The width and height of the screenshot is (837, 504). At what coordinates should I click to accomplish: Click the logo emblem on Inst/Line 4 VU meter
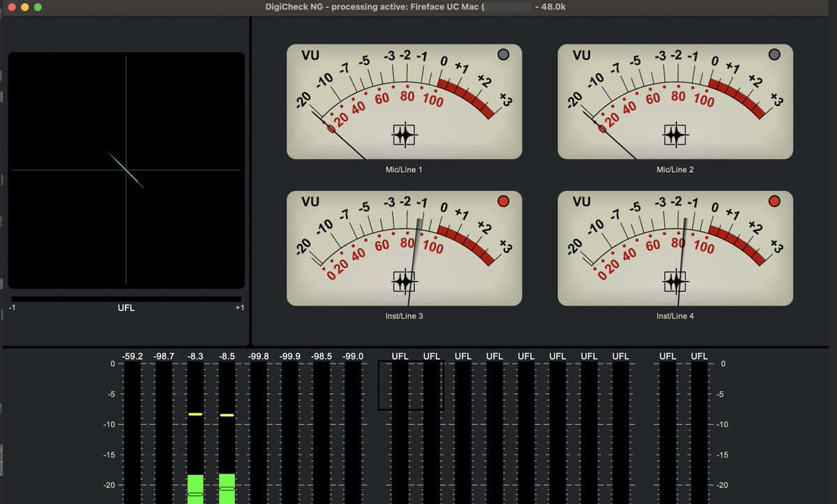click(x=674, y=282)
